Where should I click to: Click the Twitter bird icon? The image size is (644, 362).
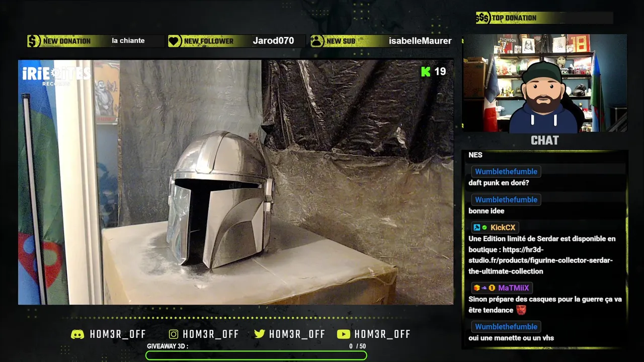[x=260, y=334]
